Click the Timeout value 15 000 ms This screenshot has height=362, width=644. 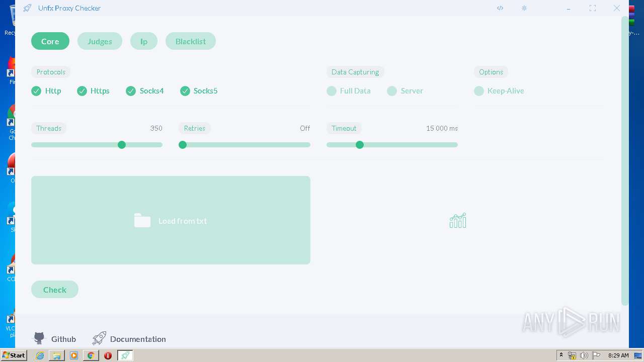pos(442,128)
